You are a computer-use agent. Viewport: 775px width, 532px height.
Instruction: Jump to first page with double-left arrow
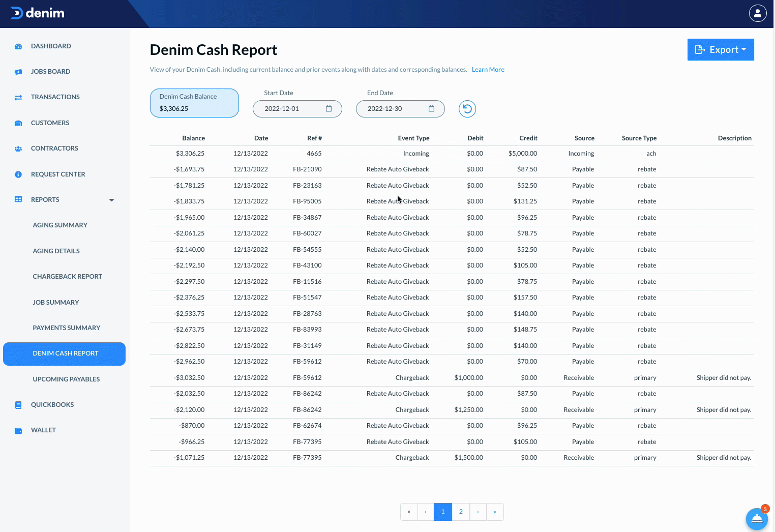point(409,512)
